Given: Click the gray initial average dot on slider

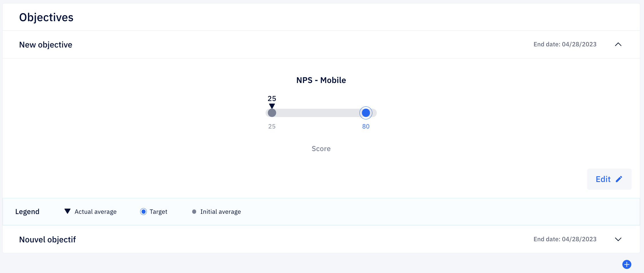Looking at the screenshot, I should click(272, 113).
